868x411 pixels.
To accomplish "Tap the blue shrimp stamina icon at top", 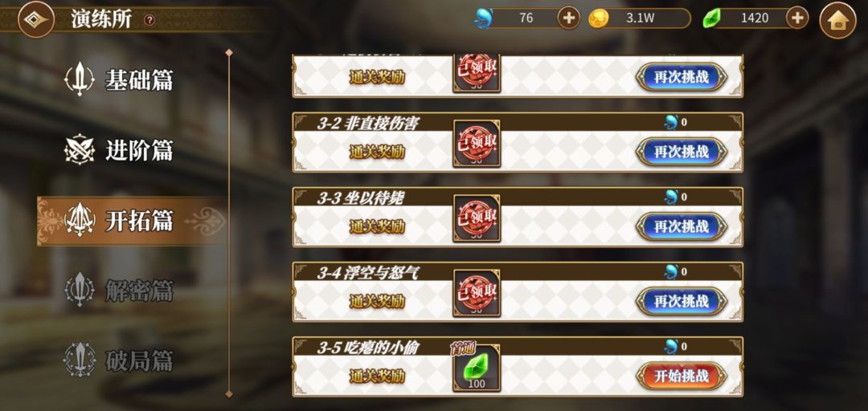I will click(x=483, y=18).
